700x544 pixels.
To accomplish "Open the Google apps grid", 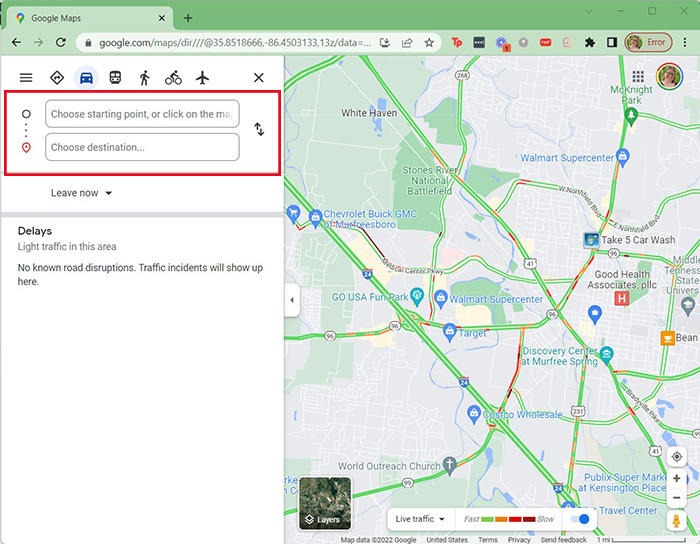I will (x=638, y=76).
